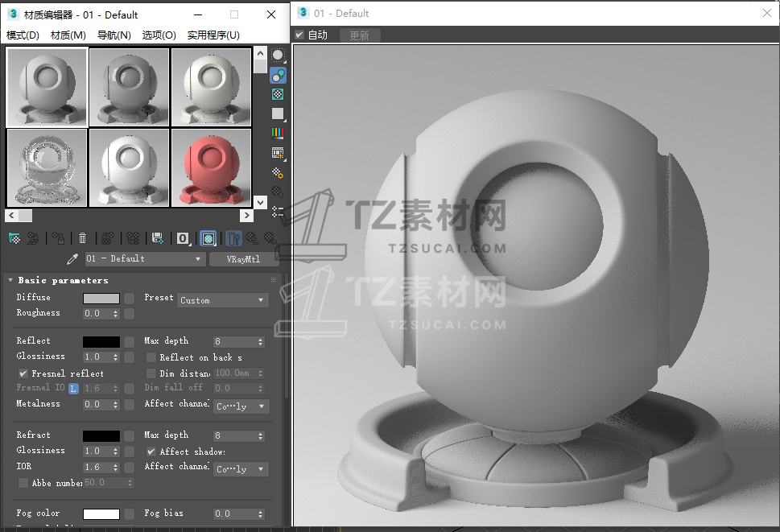Open the 实用程序(U) menu
This screenshot has width=780, height=532.
click(x=213, y=35)
